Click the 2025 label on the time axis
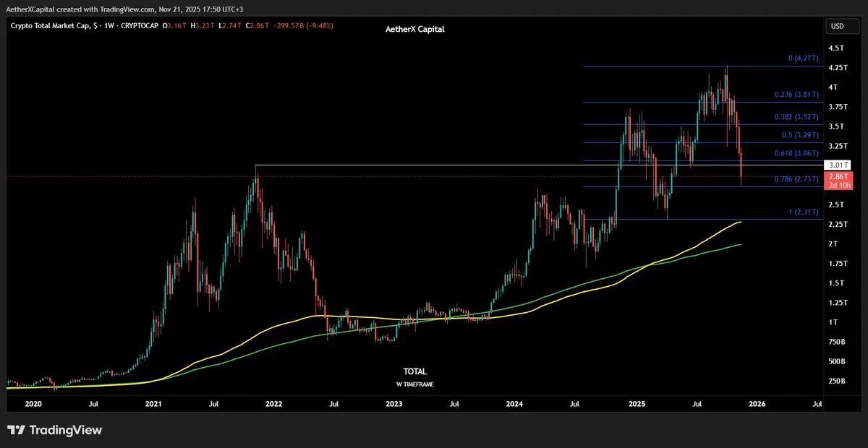 [x=637, y=405]
